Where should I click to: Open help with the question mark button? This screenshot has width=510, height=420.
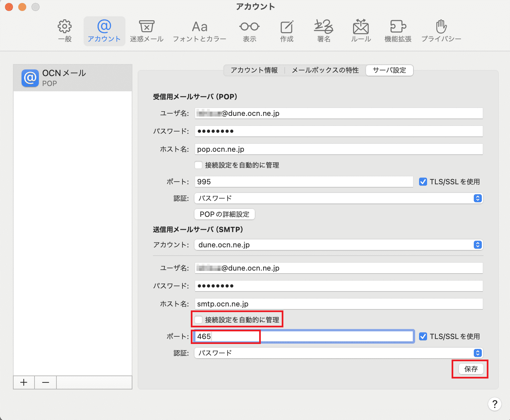pos(494,404)
